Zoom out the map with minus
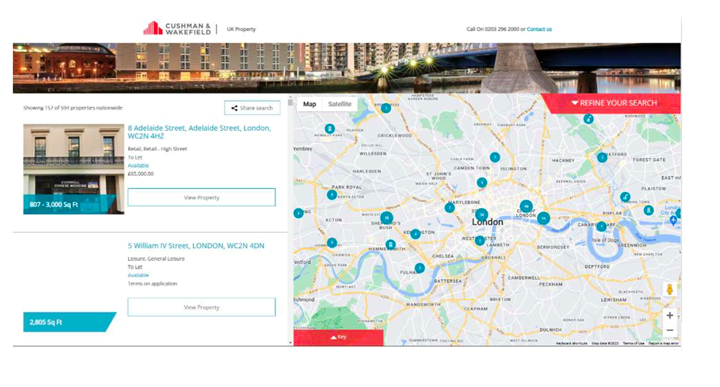720x387 pixels. click(x=670, y=331)
